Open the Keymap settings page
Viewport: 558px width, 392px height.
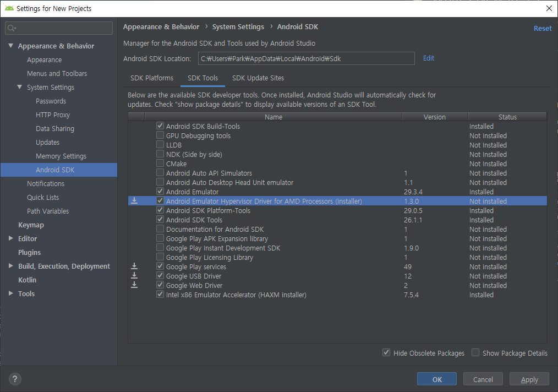click(31, 225)
